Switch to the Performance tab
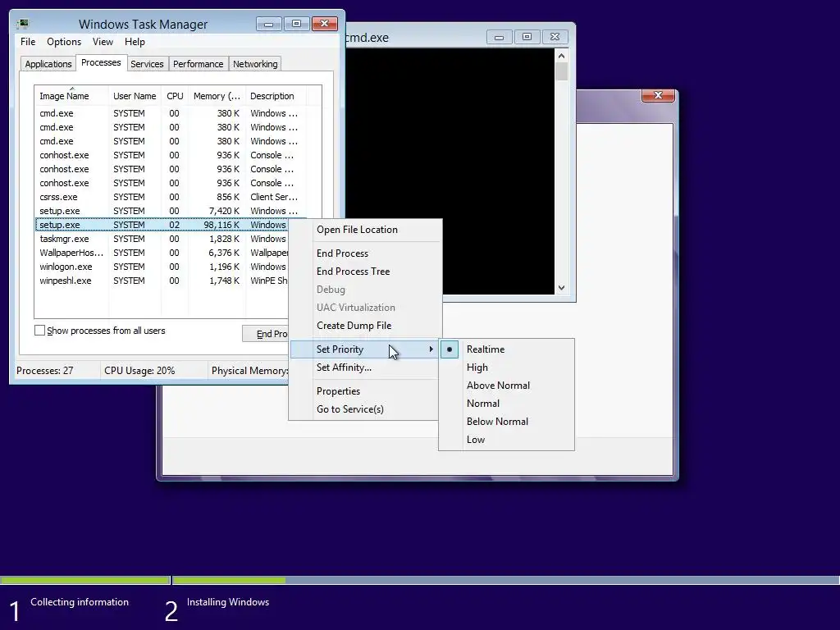840x630 pixels. (199, 64)
